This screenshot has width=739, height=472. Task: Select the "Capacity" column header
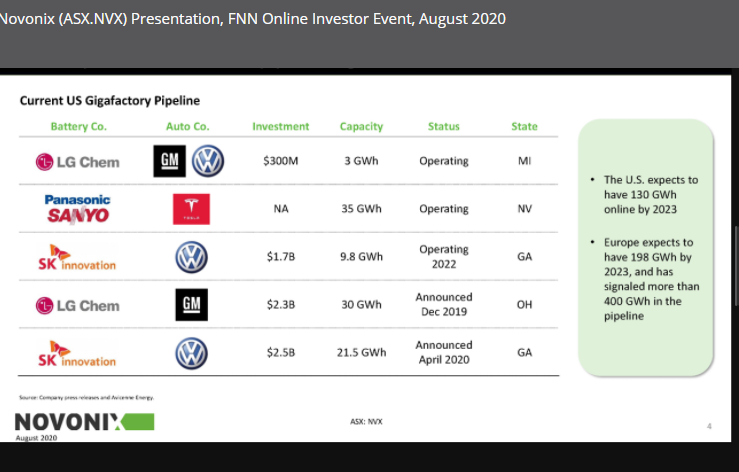pyautogui.click(x=361, y=127)
